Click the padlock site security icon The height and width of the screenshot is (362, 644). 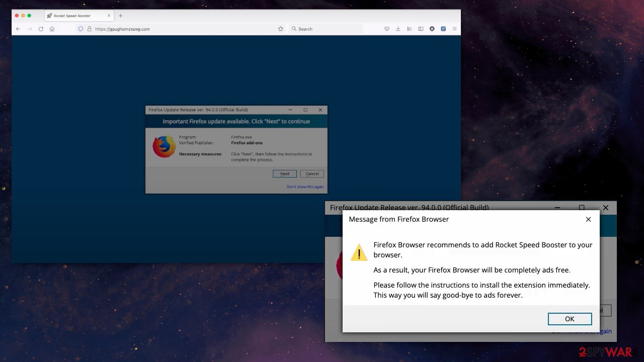[x=90, y=29]
